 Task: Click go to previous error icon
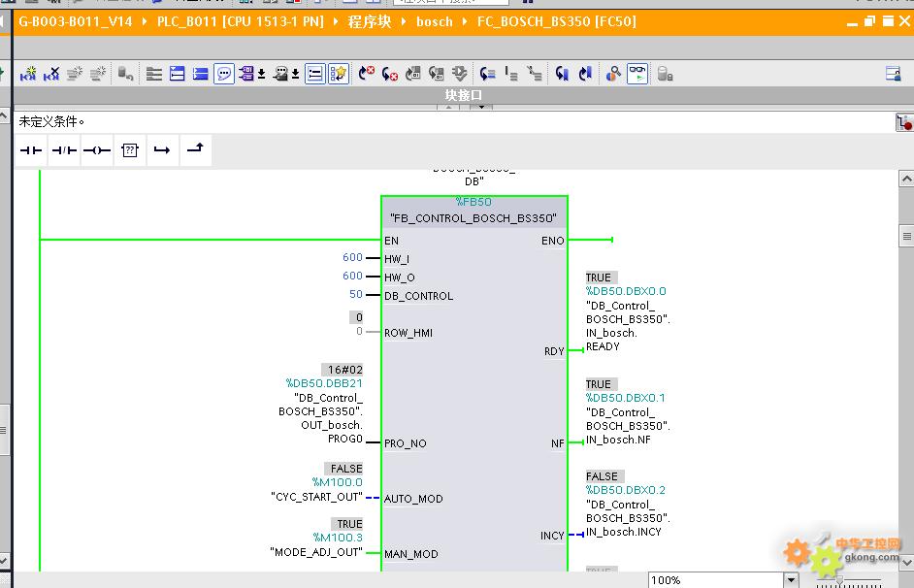[x=390, y=74]
